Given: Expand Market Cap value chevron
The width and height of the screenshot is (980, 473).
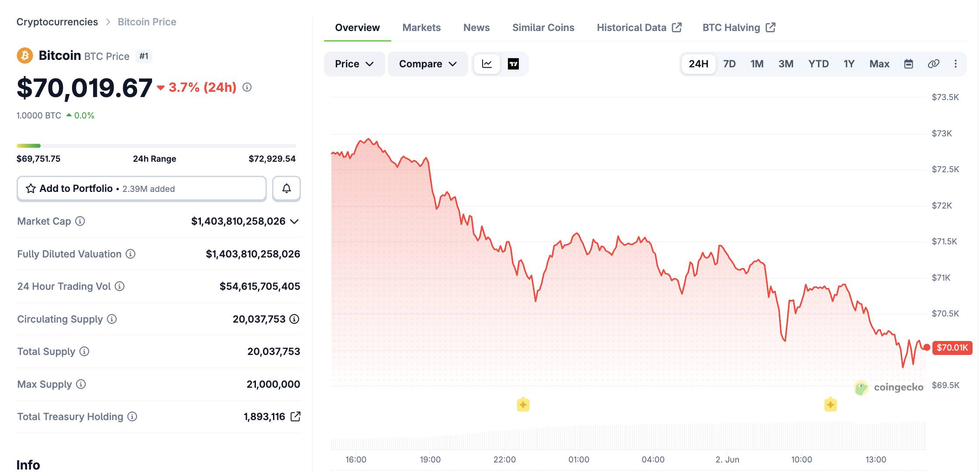Looking at the screenshot, I should tap(294, 222).
